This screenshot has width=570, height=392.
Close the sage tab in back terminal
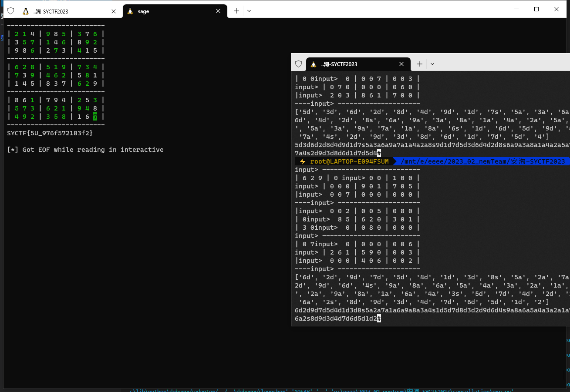pyautogui.click(x=218, y=11)
